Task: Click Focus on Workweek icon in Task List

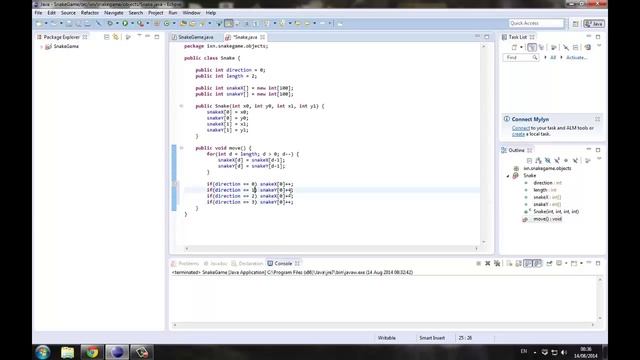Action: point(554,48)
